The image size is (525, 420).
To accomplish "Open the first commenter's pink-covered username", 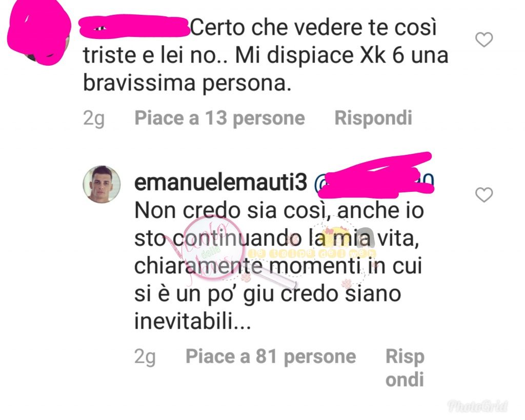I will tap(134, 26).
